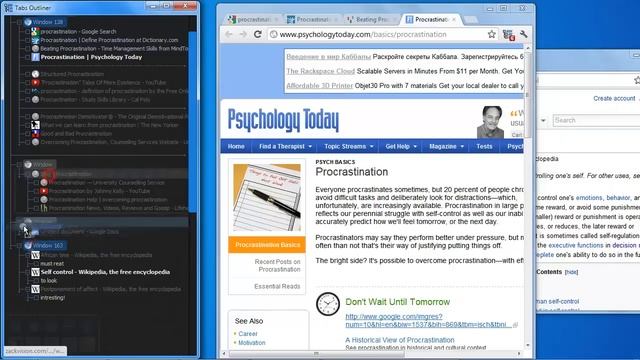Tick the checkbox of Psychology Today row
This screenshot has height=360, width=640.
(x=28, y=57)
